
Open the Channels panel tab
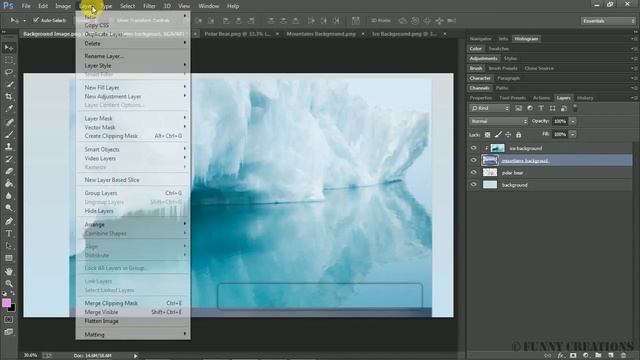479,88
